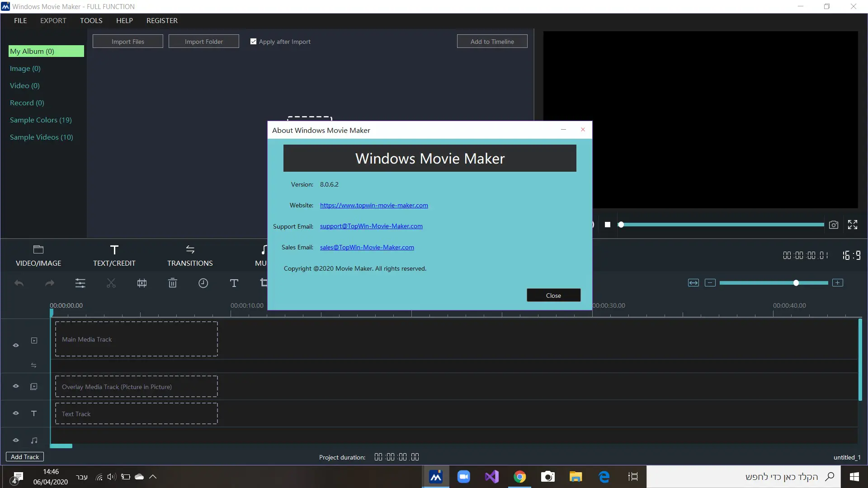
Task: Toggle Text Track visibility eye
Action: [16, 413]
